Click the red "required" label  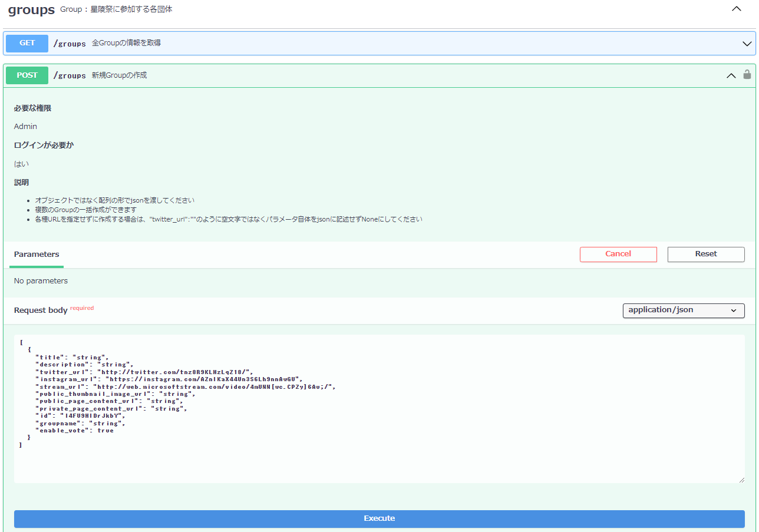pyautogui.click(x=82, y=308)
